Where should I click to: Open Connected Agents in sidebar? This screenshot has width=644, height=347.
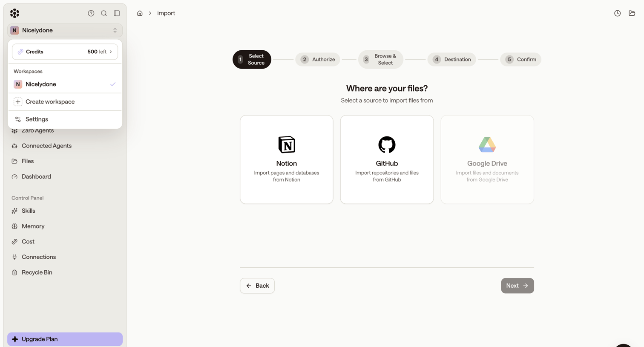pos(65,146)
